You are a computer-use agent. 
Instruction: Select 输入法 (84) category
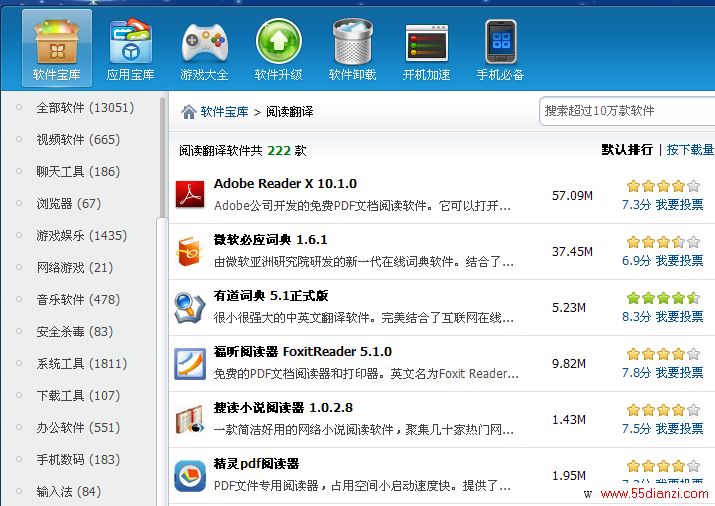68,491
